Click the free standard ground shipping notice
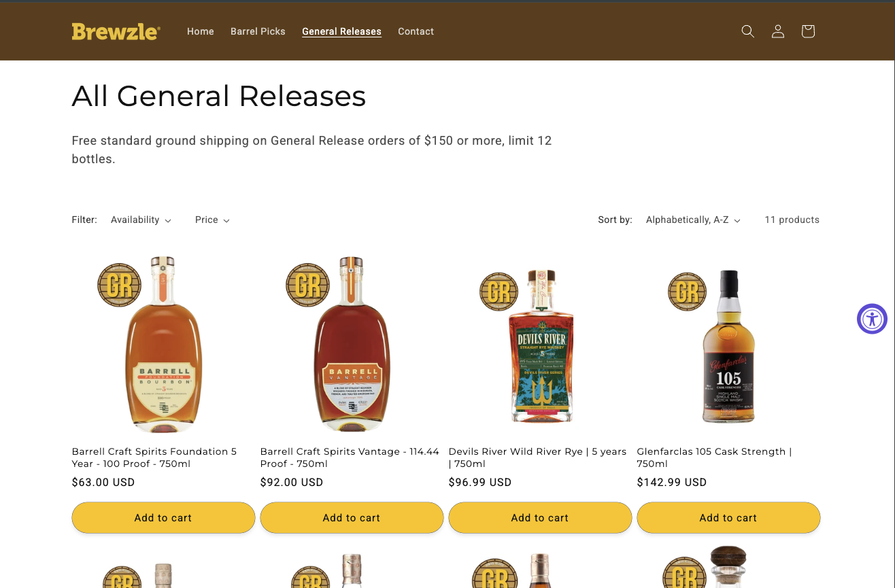This screenshot has height=588, width=895. coord(311,150)
